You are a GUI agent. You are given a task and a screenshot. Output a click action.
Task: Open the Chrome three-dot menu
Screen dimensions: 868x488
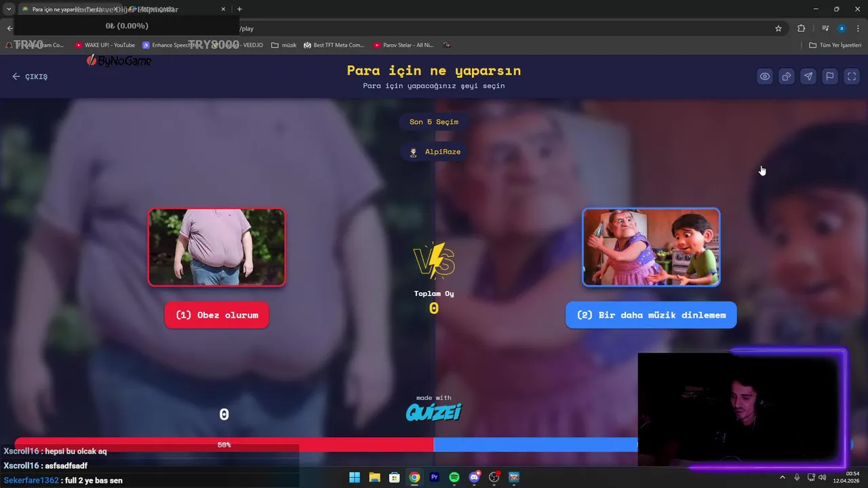858,28
